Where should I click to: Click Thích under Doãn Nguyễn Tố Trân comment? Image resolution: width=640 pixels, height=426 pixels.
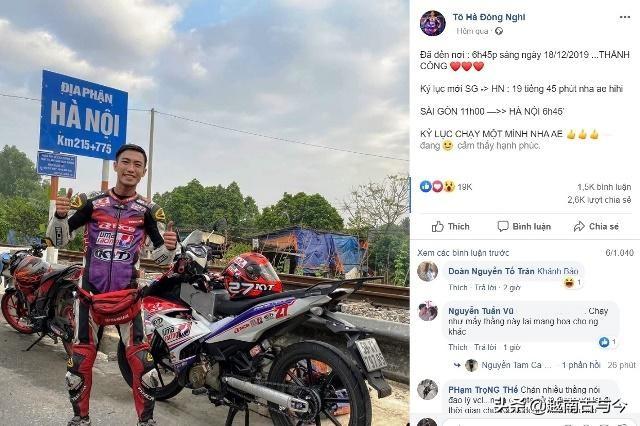(x=458, y=288)
